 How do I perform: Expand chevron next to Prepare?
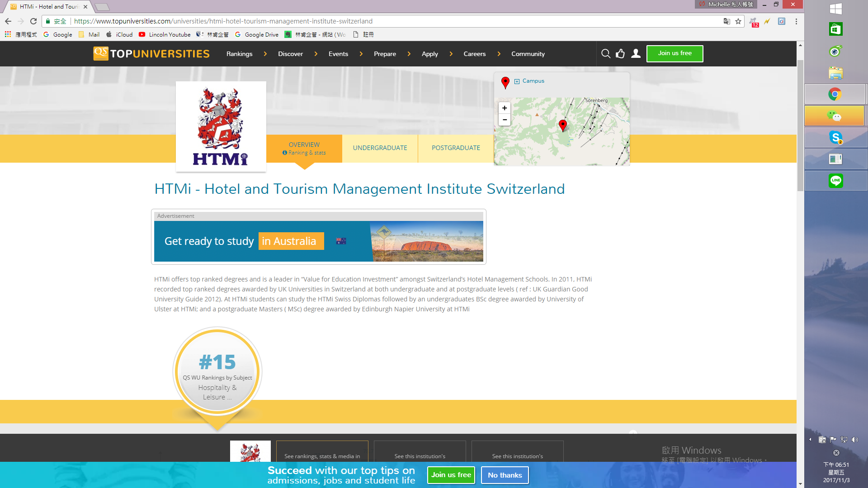(409, 54)
